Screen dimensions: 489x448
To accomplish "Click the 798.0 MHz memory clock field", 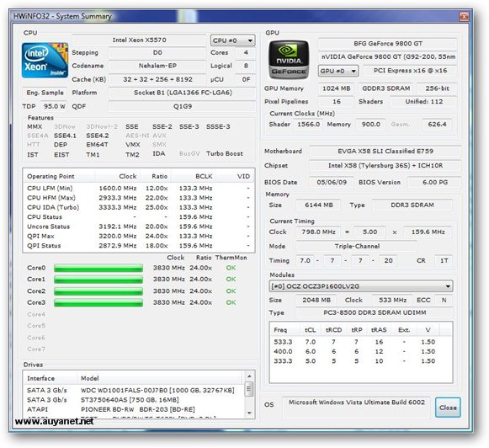I will 318,232.
